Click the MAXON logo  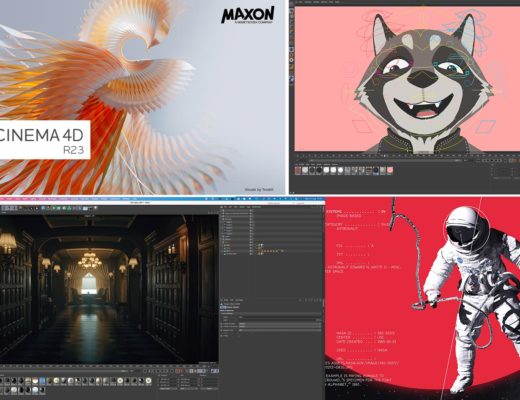coord(248,15)
